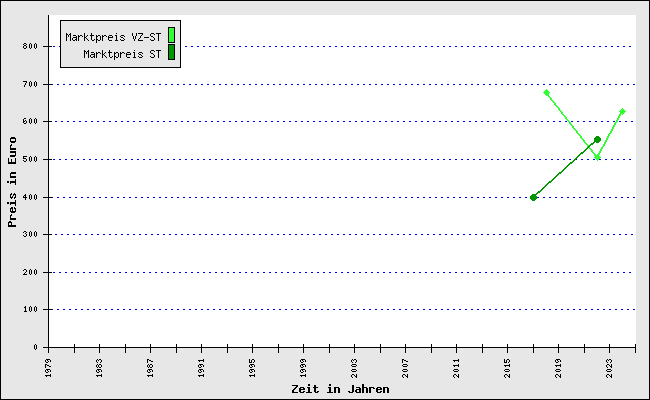Click the y-axis label 500
650x400 pixels.
(x=30, y=159)
